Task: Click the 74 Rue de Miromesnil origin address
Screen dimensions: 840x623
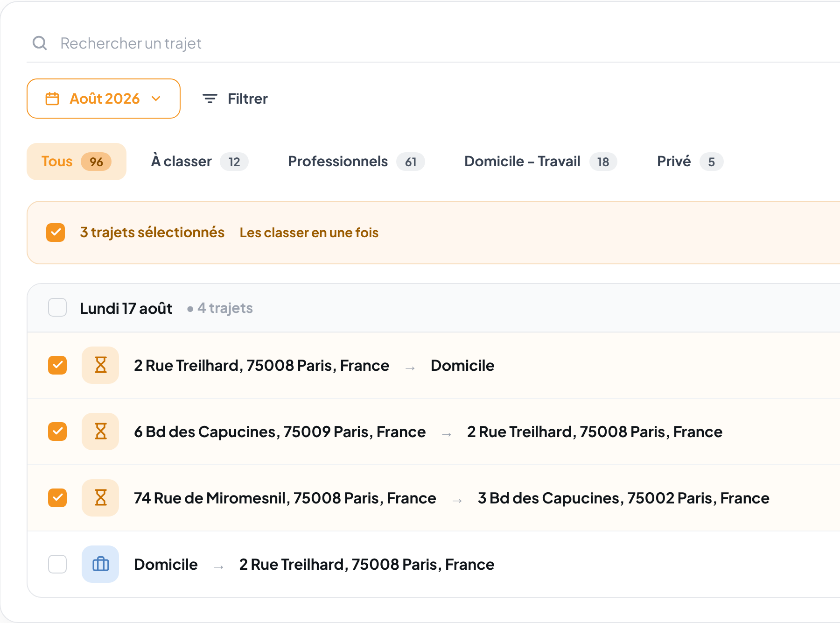Action: (285, 498)
